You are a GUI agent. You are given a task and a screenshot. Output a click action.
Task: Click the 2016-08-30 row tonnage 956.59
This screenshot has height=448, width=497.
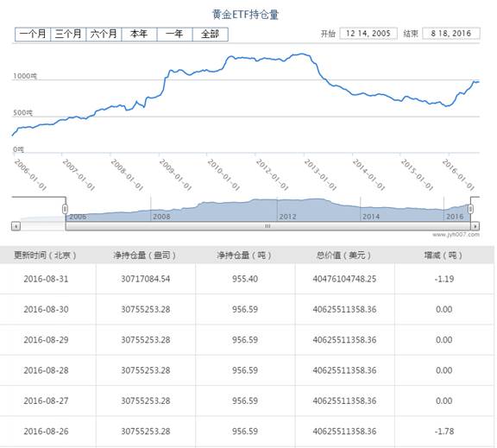click(x=245, y=309)
